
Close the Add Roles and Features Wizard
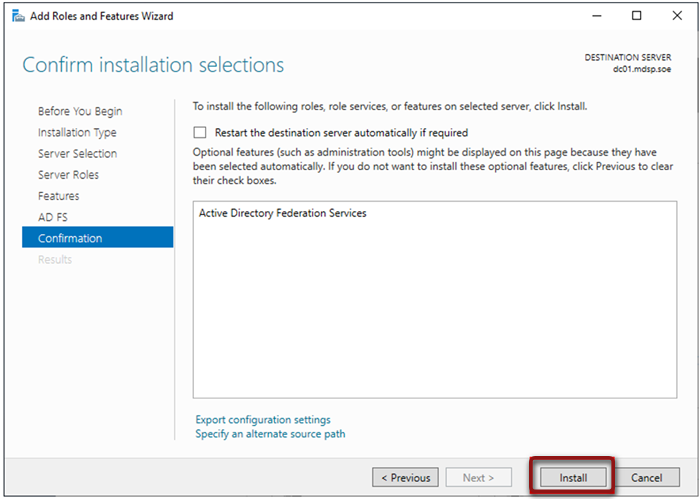tap(677, 16)
